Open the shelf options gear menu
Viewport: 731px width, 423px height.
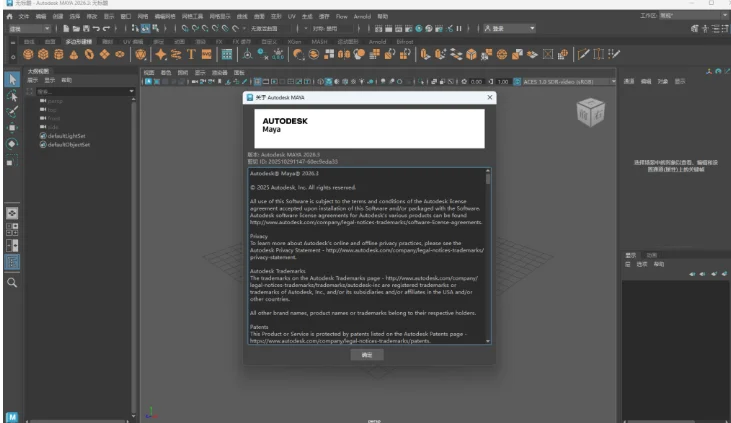[x=13, y=57]
